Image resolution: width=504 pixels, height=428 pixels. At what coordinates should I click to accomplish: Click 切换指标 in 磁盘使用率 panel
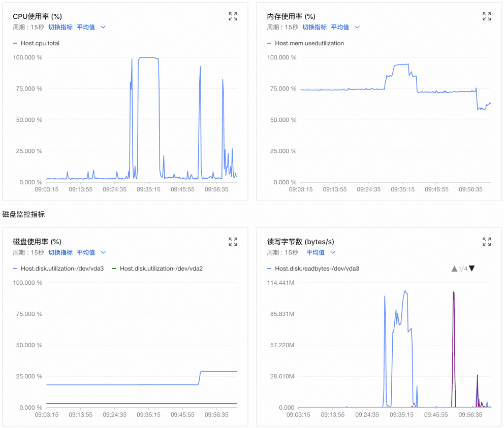point(60,252)
